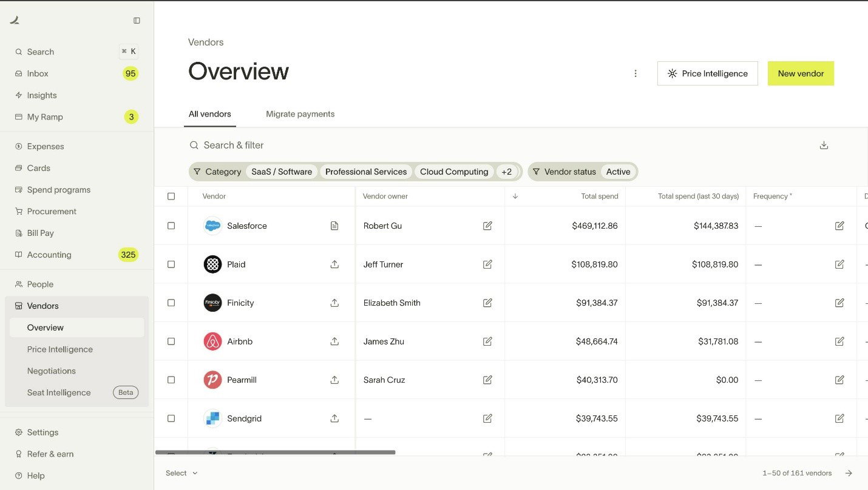
Task: Collapse the sidebar using the panel icon
Action: 137,20
